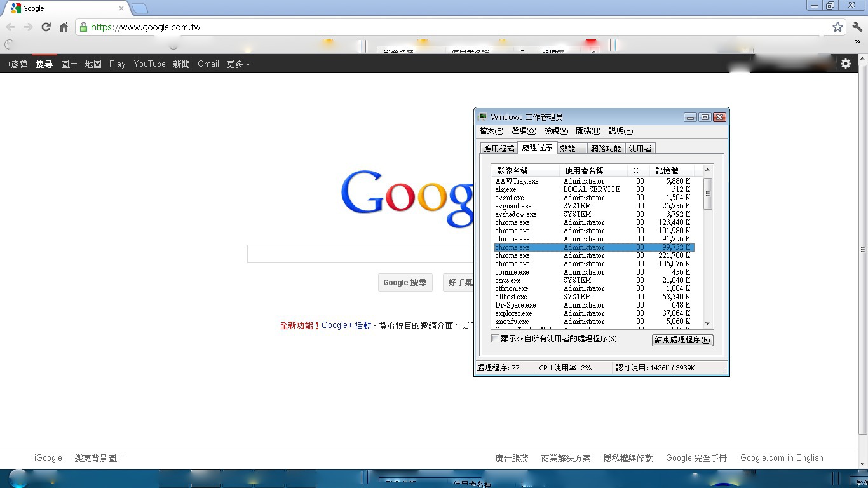Restore down the Chrome window
This screenshot has width=868, height=488.
point(830,6)
